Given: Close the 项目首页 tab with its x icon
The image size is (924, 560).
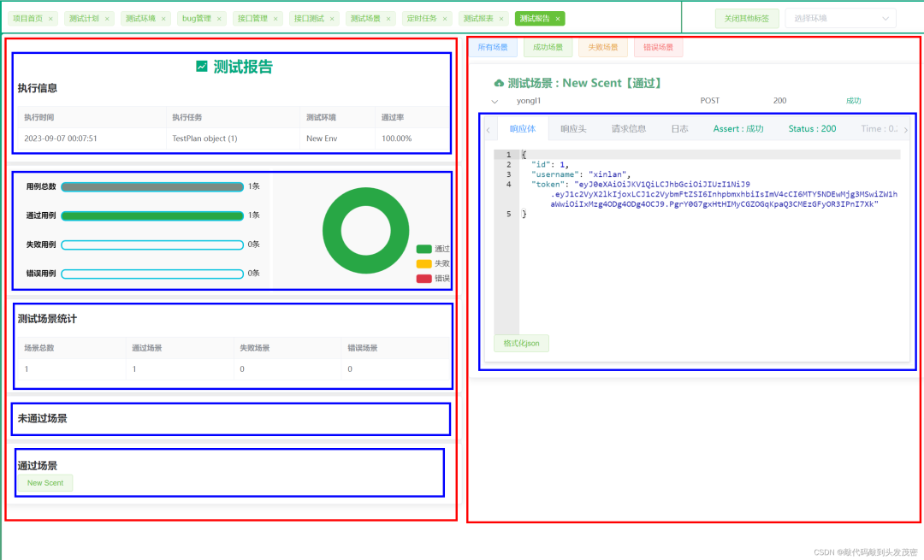Looking at the screenshot, I should (x=50, y=19).
